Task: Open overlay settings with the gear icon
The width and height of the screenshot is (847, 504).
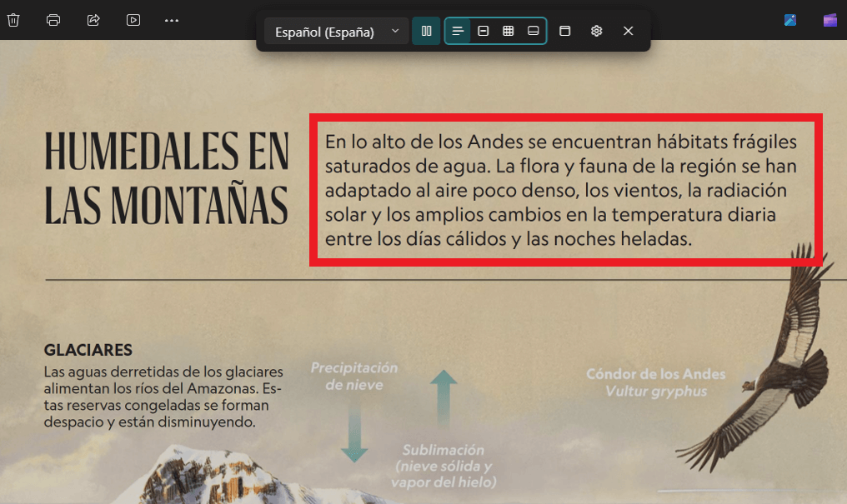Action: tap(596, 31)
